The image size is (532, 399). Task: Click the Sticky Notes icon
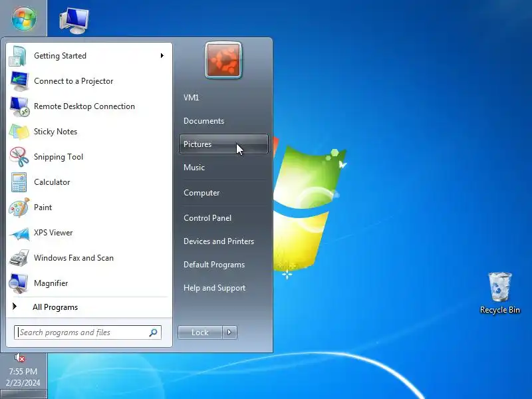(19, 132)
